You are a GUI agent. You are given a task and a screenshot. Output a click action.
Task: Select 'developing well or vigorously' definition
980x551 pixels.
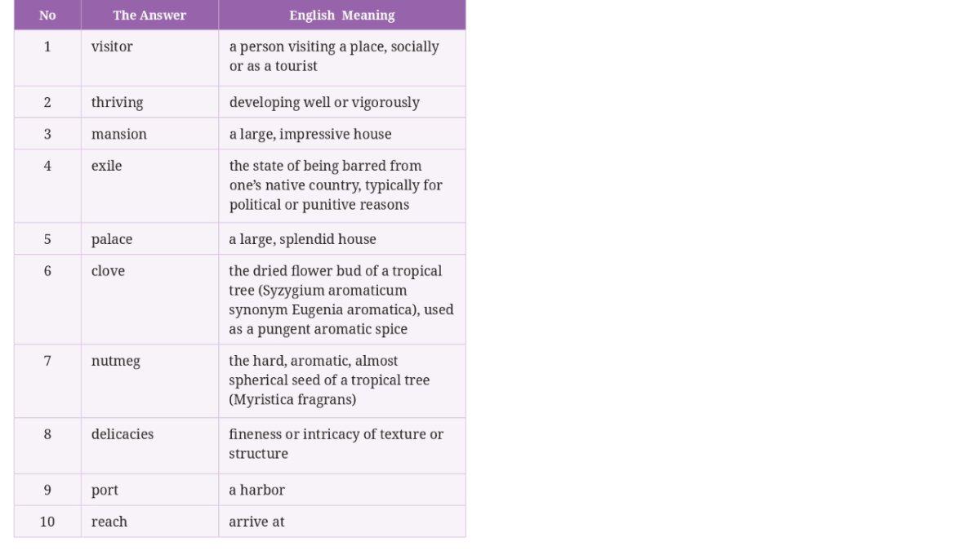(x=324, y=102)
